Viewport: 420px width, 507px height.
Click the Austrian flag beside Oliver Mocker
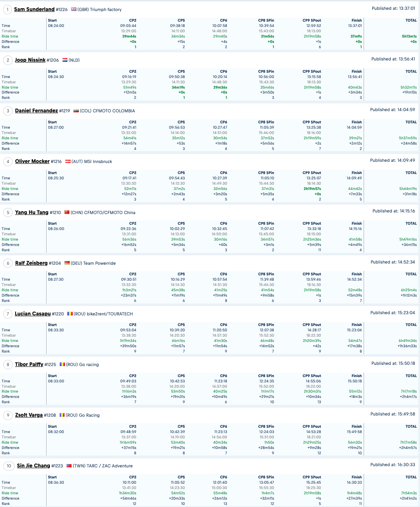68,161
